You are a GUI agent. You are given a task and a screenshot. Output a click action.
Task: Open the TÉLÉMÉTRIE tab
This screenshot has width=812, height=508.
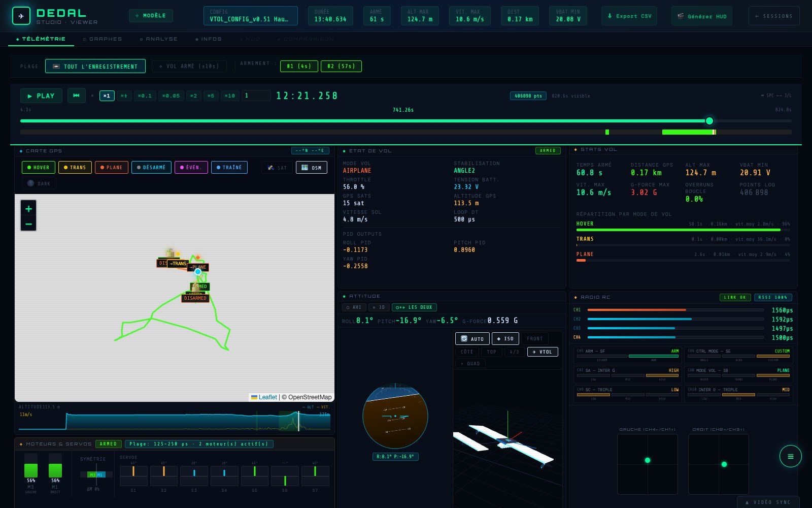(41, 39)
